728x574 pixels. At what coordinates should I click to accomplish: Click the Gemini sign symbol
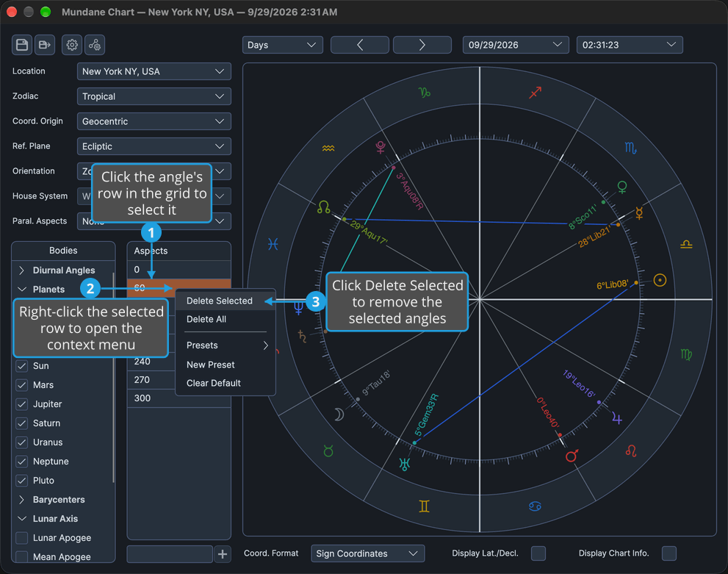(x=424, y=506)
